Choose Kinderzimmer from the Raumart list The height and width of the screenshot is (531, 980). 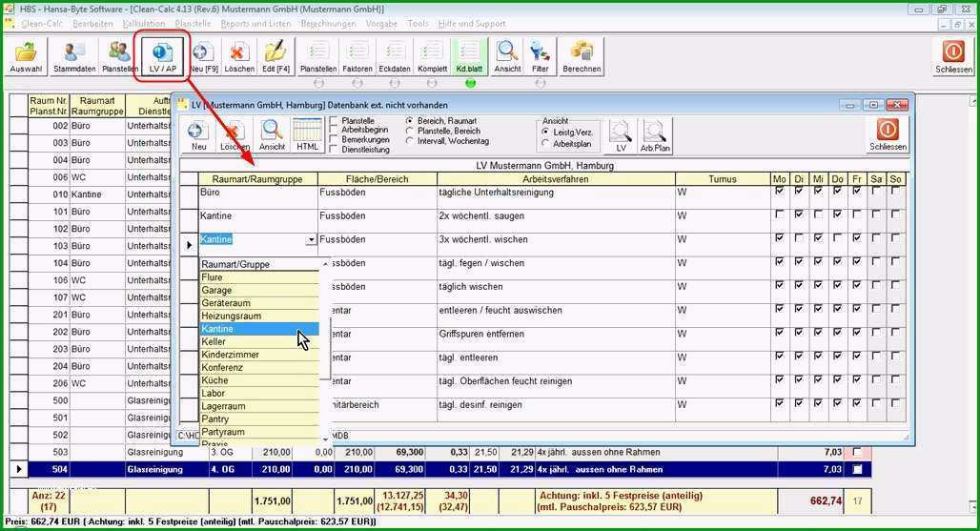pyautogui.click(x=259, y=355)
